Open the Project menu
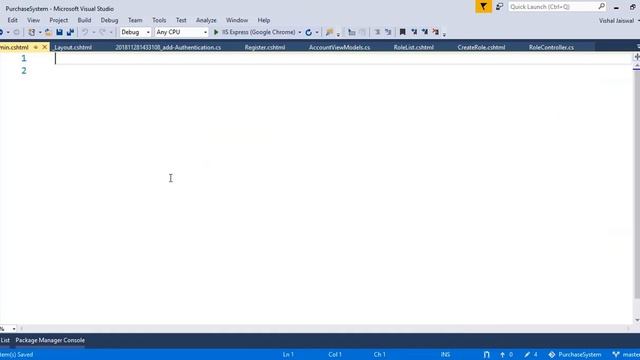 pyautogui.click(x=59, y=20)
